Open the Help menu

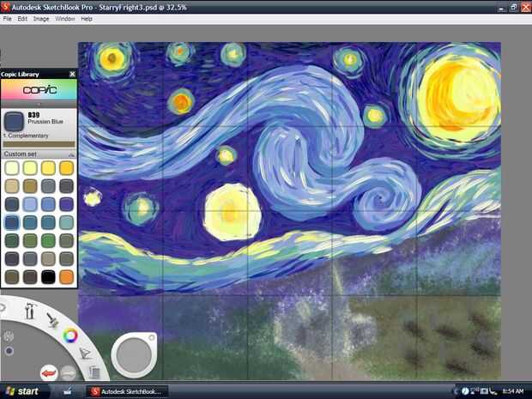point(87,19)
